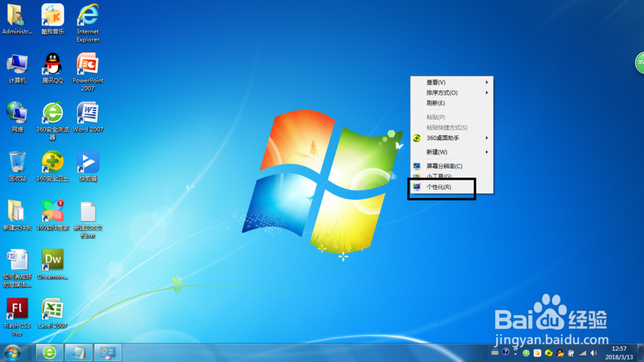
Task: Click the network signal tray icon
Action: pyautogui.click(x=582, y=353)
